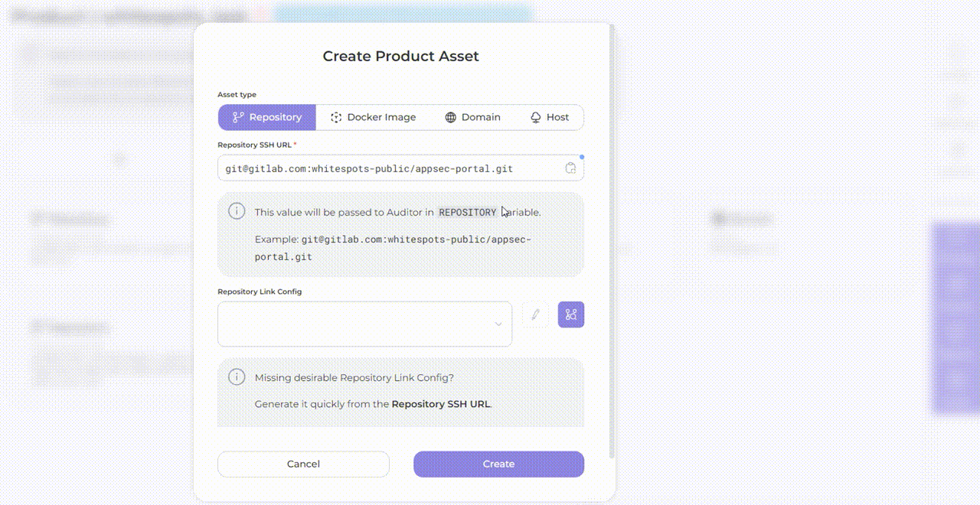Click the info icon of the Auditor hint
The height and width of the screenshot is (505, 980).
pyautogui.click(x=237, y=211)
